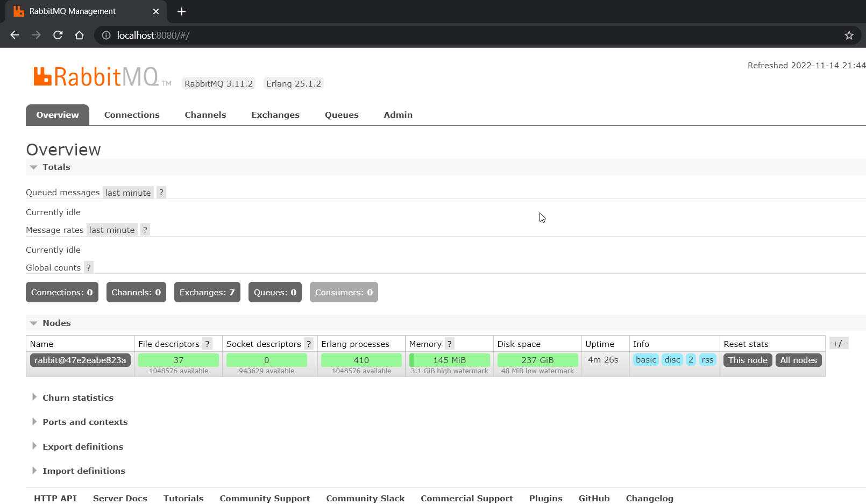Open a new browser tab

181,11
